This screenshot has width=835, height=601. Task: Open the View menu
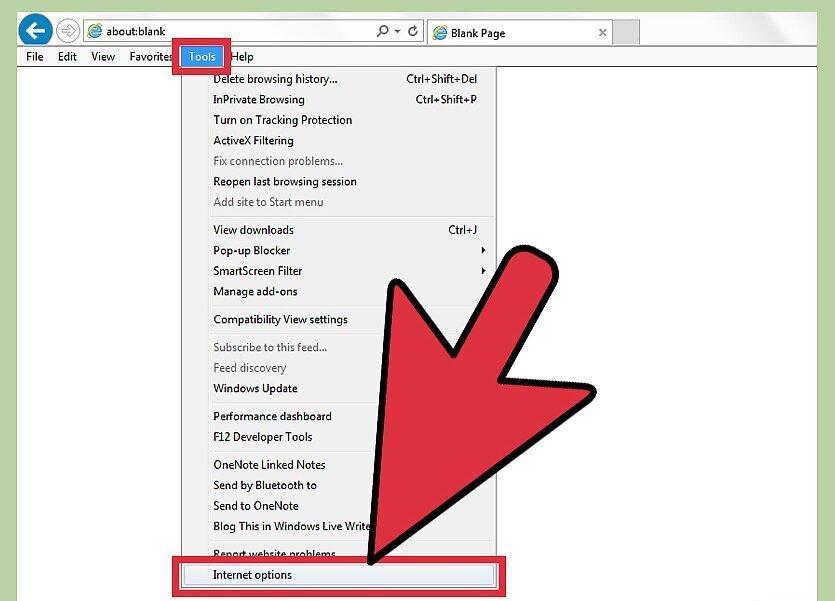tap(103, 56)
